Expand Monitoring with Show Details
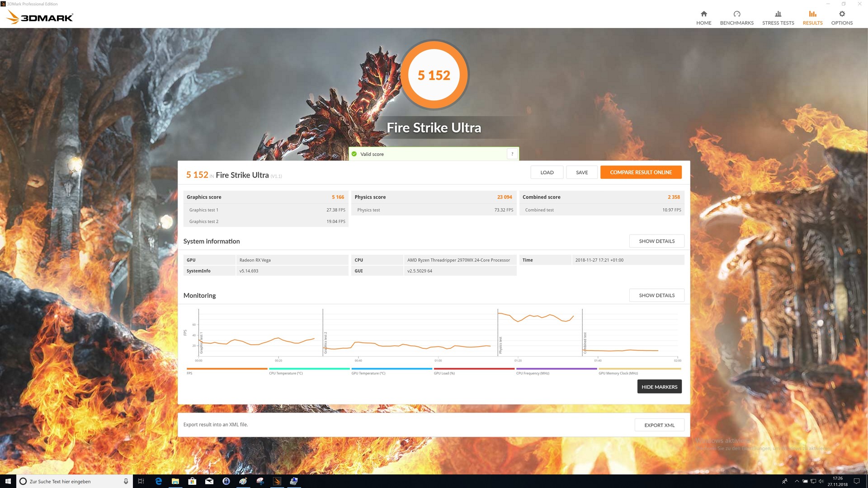This screenshot has width=868, height=488. click(x=656, y=296)
